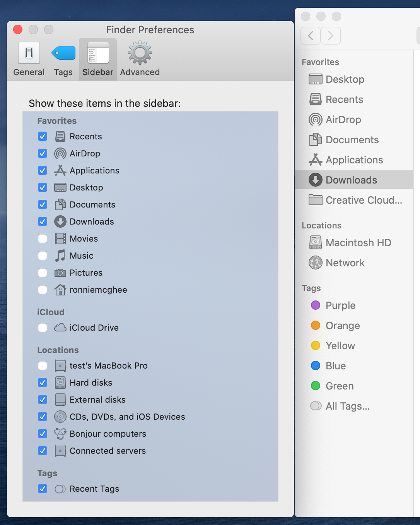Open Documents in Finder sidebar
The image size is (420, 525).
pos(354,140)
